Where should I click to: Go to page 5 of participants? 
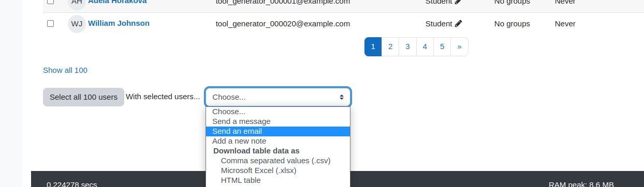442,46
